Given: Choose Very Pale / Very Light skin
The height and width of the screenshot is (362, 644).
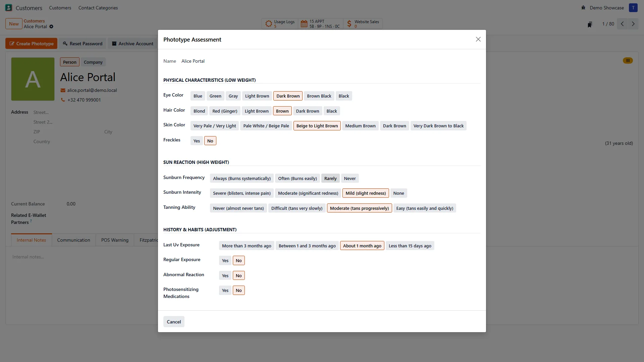Looking at the screenshot, I should click(x=215, y=126).
